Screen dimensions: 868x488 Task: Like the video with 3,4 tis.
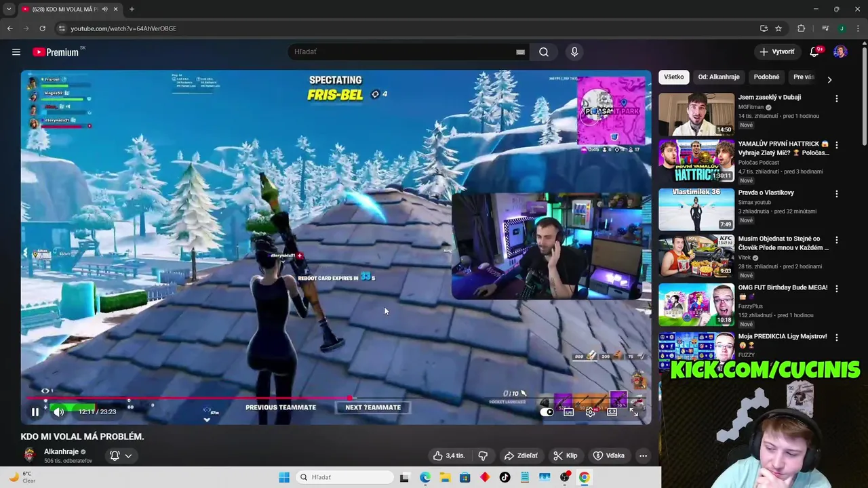click(449, 455)
